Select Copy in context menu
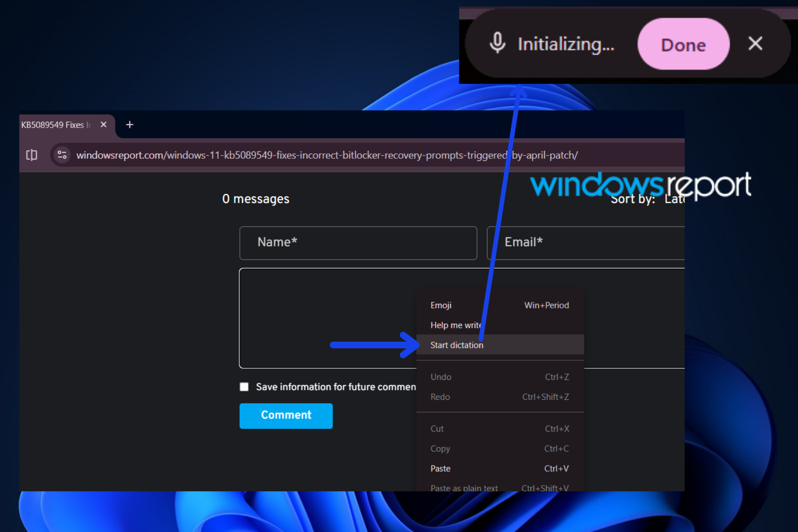The image size is (798, 532). [x=500, y=448]
